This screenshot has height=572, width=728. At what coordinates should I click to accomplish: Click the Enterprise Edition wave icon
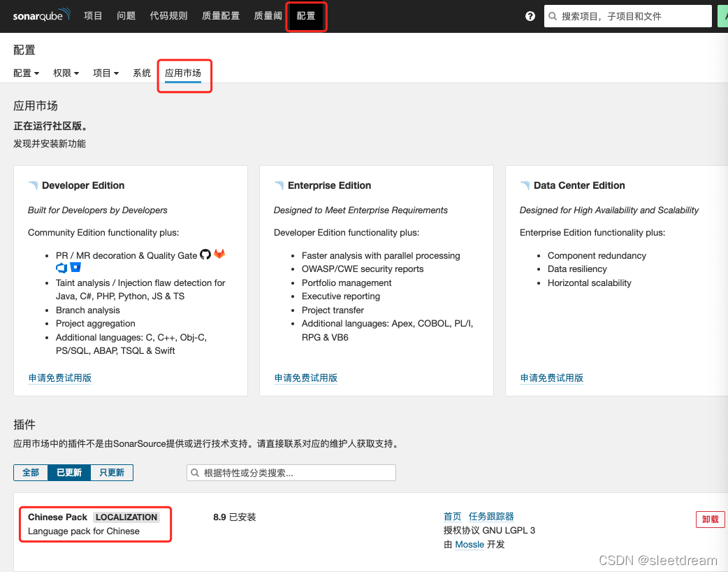[x=279, y=185]
